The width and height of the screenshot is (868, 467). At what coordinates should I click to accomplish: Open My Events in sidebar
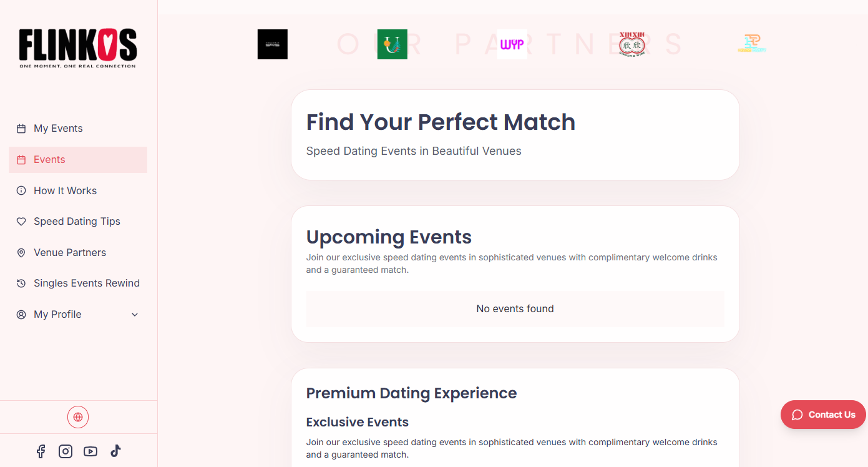coord(58,129)
